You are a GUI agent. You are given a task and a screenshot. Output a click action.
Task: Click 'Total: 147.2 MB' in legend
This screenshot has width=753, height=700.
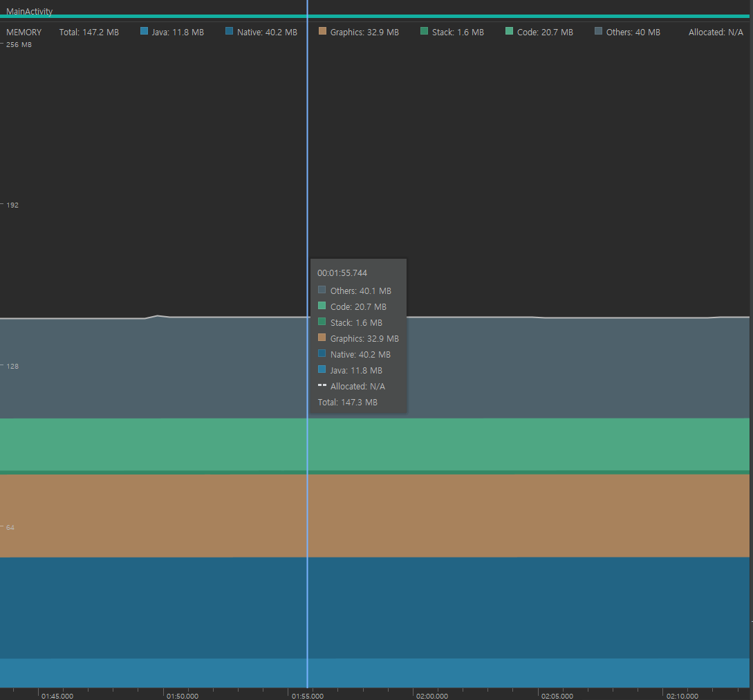(x=89, y=33)
